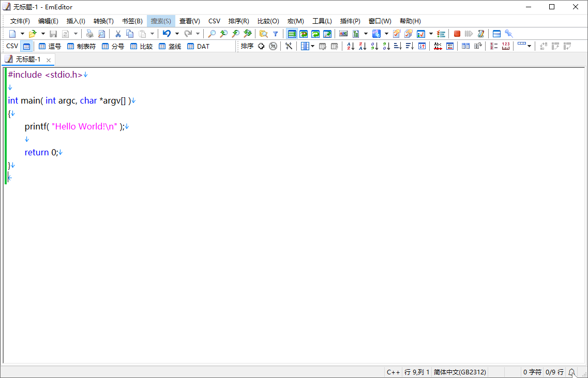Click the Print icon in toolbar
This screenshot has height=378, width=588.
click(89, 34)
